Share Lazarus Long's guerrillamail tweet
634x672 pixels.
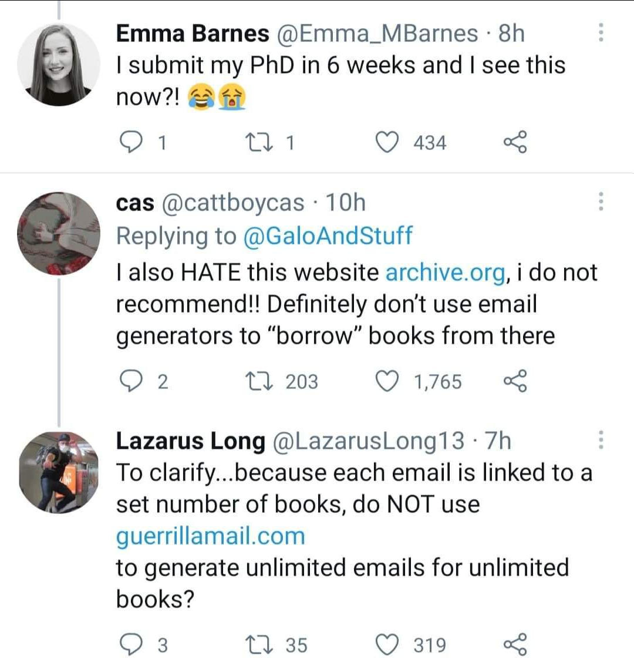[x=515, y=645]
